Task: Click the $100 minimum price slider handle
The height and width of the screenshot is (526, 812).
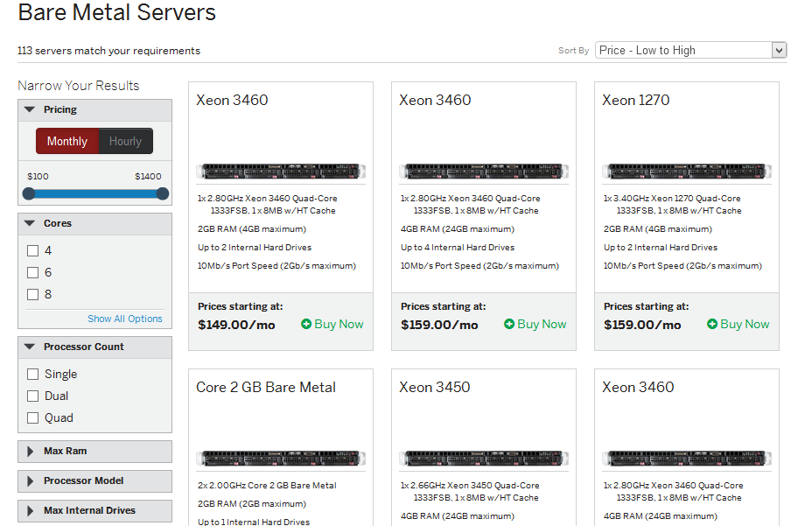Action: tap(29, 193)
